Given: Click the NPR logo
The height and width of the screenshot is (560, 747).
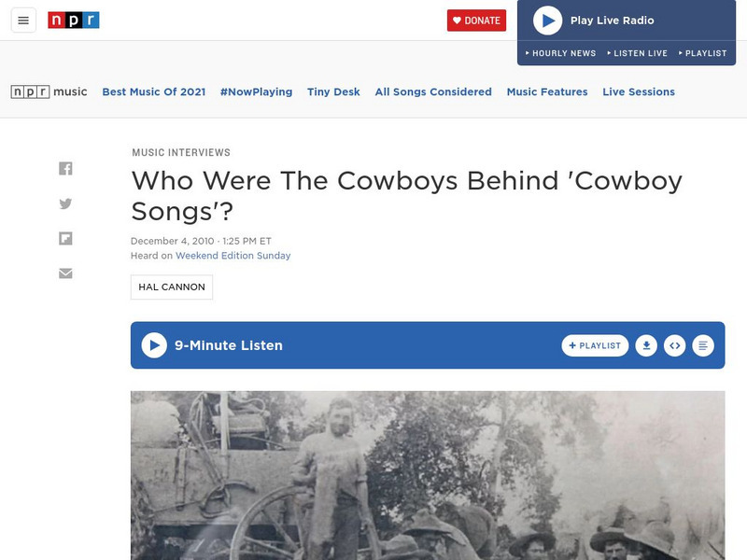Looking at the screenshot, I should pyautogui.click(x=74, y=21).
